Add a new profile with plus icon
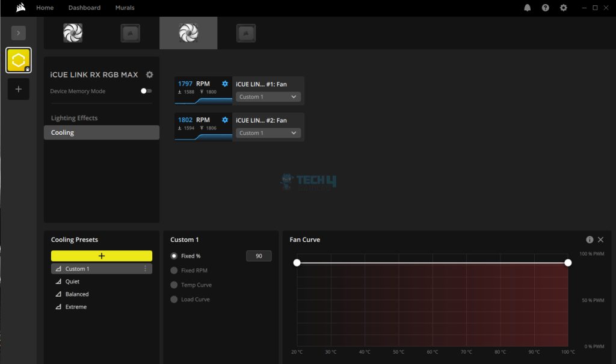Screen dimensions: 616x364 18,89
